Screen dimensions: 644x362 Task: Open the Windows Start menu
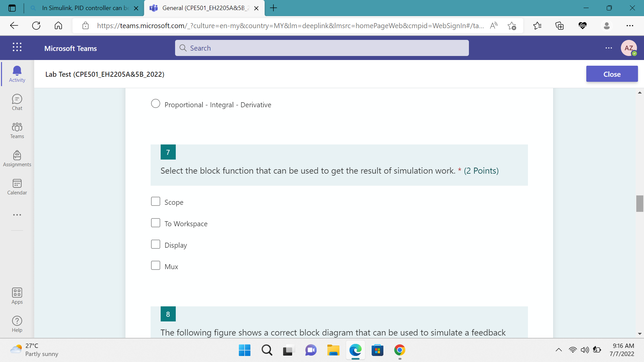(x=245, y=350)
